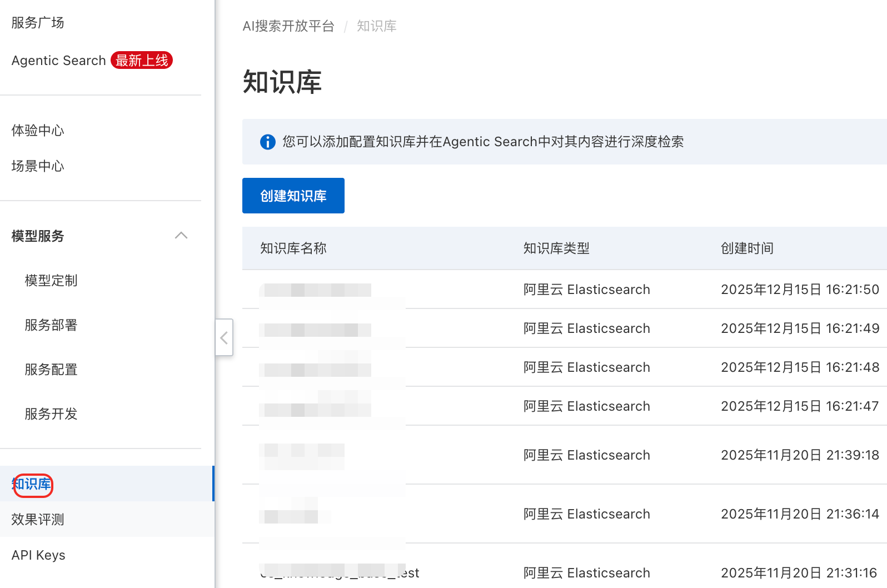This screenshot has height=588, width=887.
Task: Open API Keys in the sidebar
Action: (x=38, y=555)
